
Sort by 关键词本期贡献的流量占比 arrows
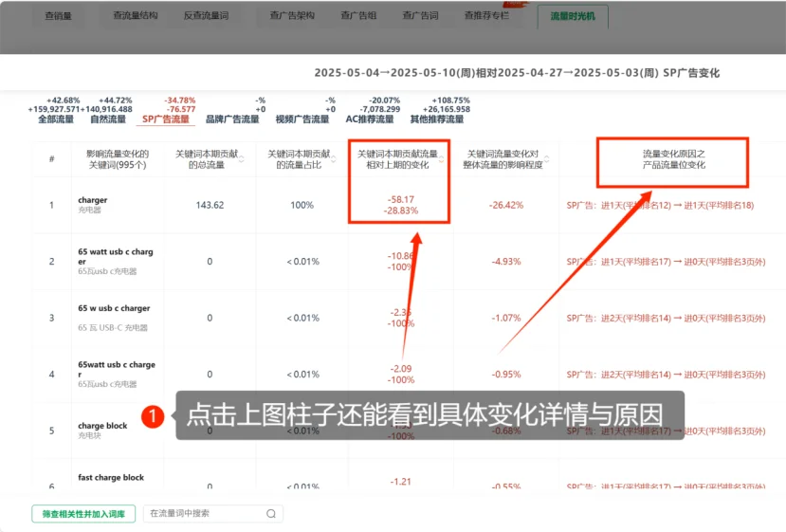[x=334, y=159]
